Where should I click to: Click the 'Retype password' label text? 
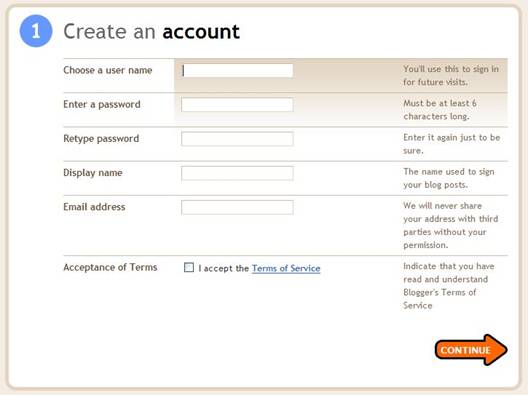tap(101, 138)
